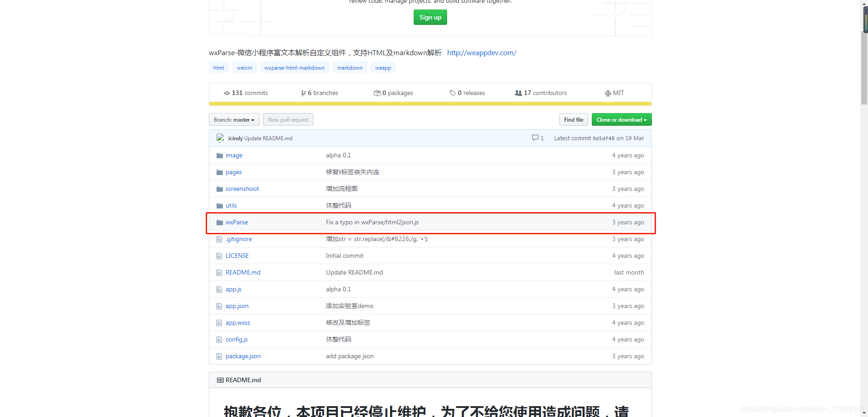Image resolution: width=868 pixels, height=417 pixels.
Task: Click the releases tag icon
Action: (453, 93)
